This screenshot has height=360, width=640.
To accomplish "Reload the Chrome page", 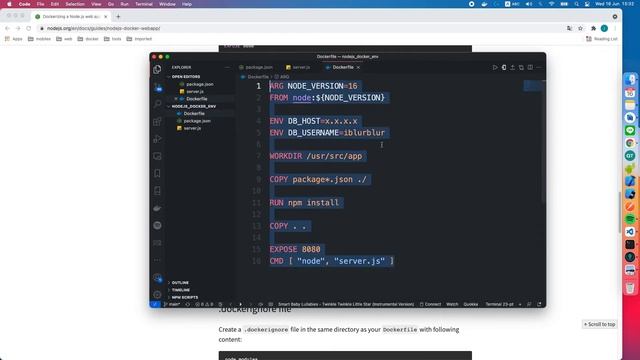I will coord(29,28).
